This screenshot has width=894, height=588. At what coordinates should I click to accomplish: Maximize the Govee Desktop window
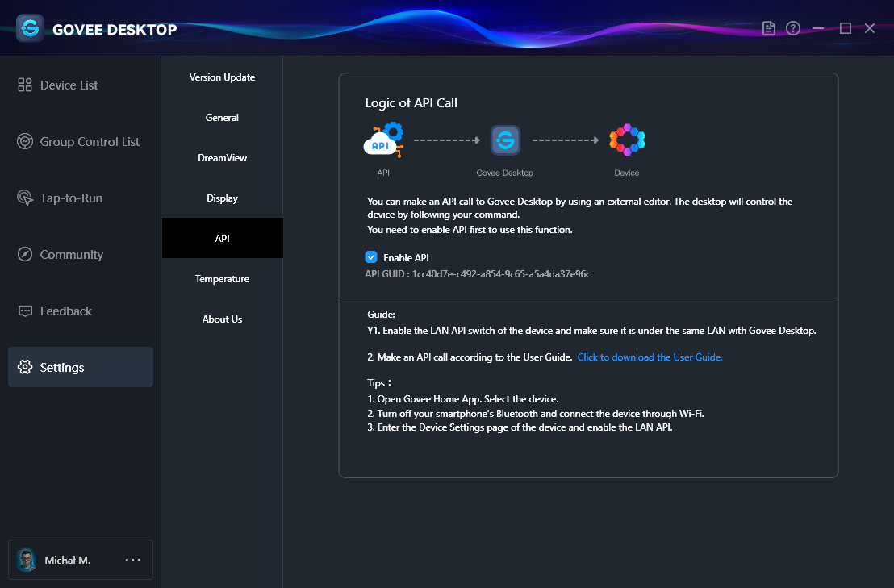845,28
